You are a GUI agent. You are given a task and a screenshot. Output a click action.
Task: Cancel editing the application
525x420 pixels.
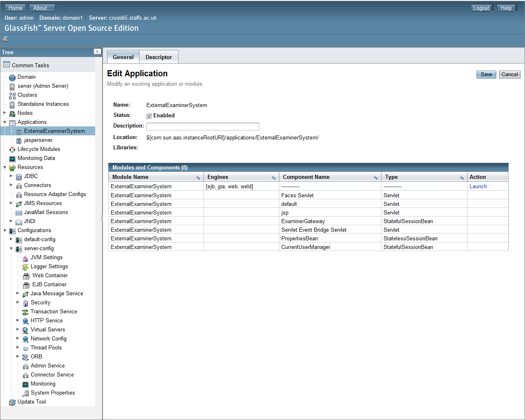509,74
